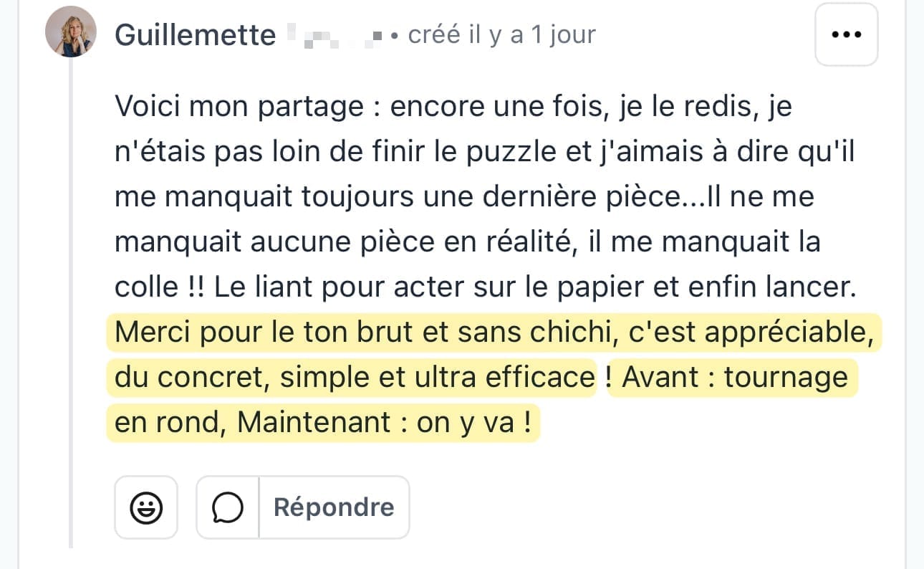
Task: Click the "créé il y a 1 jour" timestamp
Action: (501, 35)
